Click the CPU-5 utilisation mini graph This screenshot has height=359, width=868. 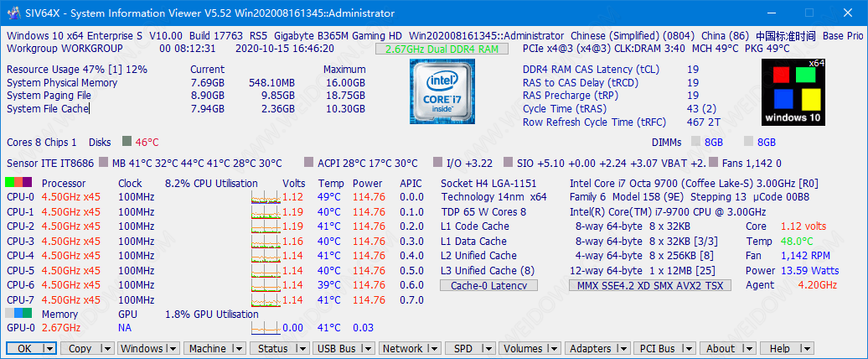point(265,270)
